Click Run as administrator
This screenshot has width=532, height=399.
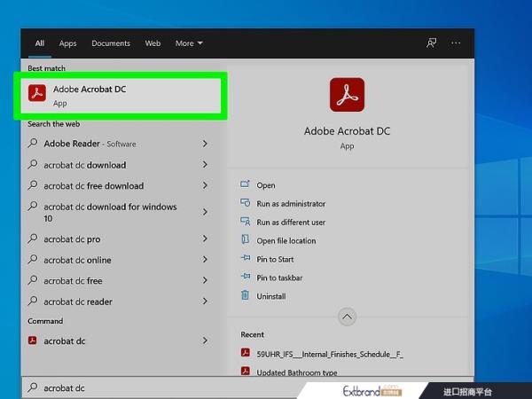pos(291,204)
